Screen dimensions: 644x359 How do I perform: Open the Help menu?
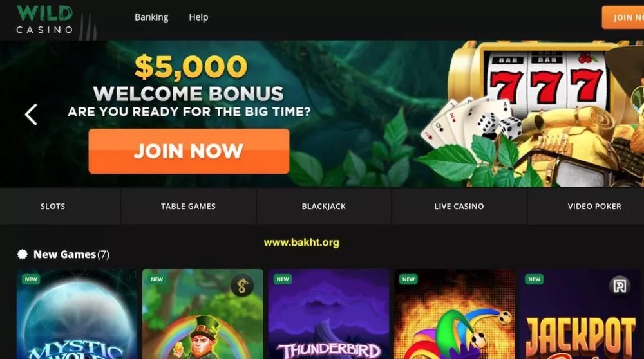[198, 17]
